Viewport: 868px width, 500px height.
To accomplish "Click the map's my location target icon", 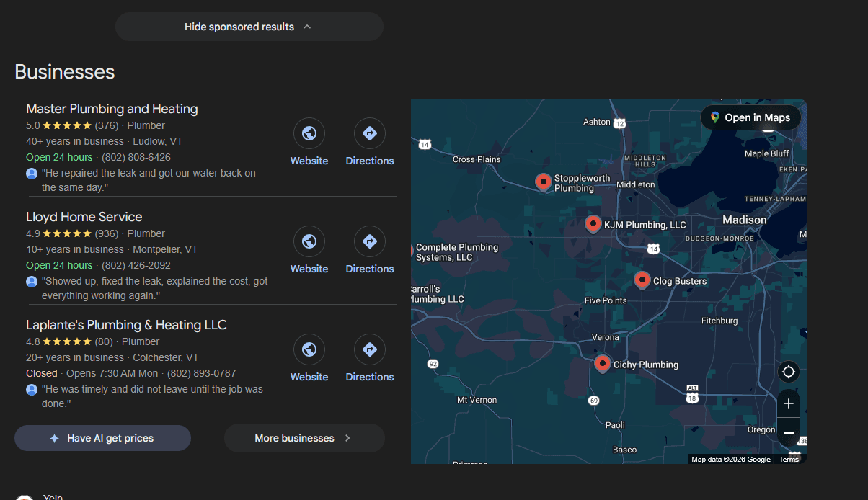I will tap(788, 372).
